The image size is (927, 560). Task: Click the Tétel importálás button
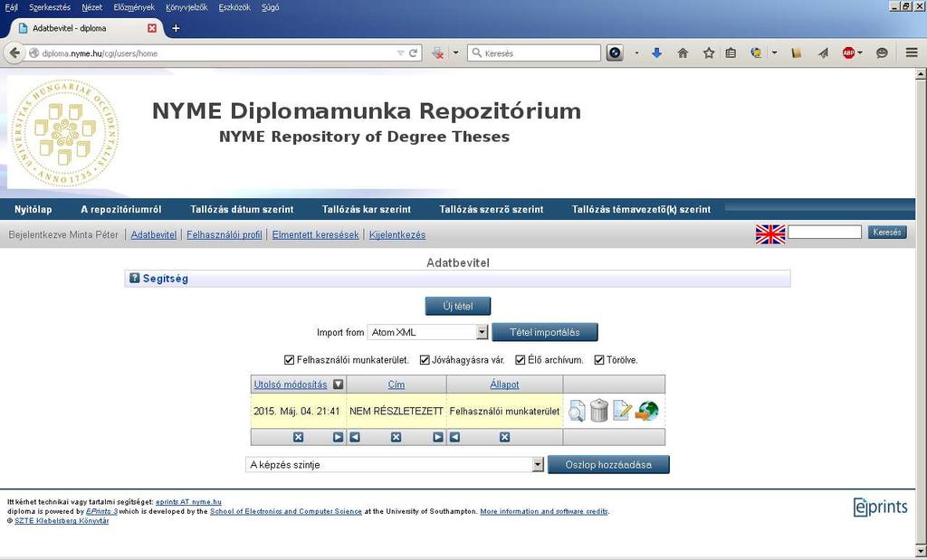click(544, 332)
